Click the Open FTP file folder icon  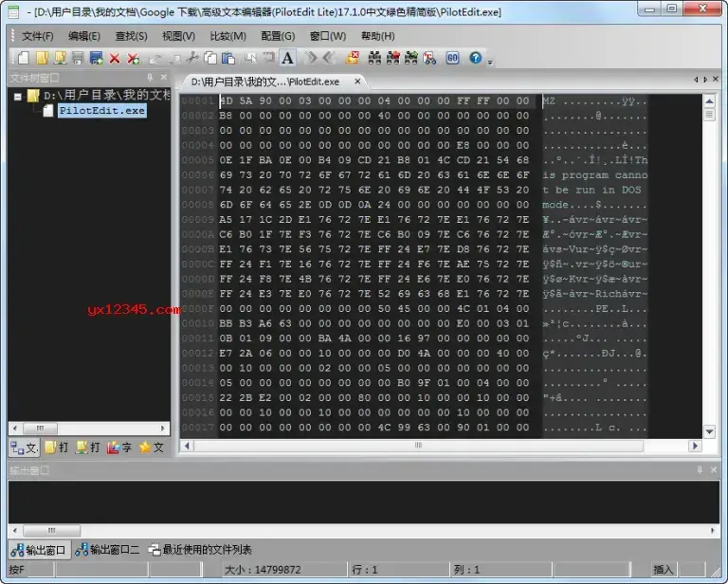tap(60, 58)
